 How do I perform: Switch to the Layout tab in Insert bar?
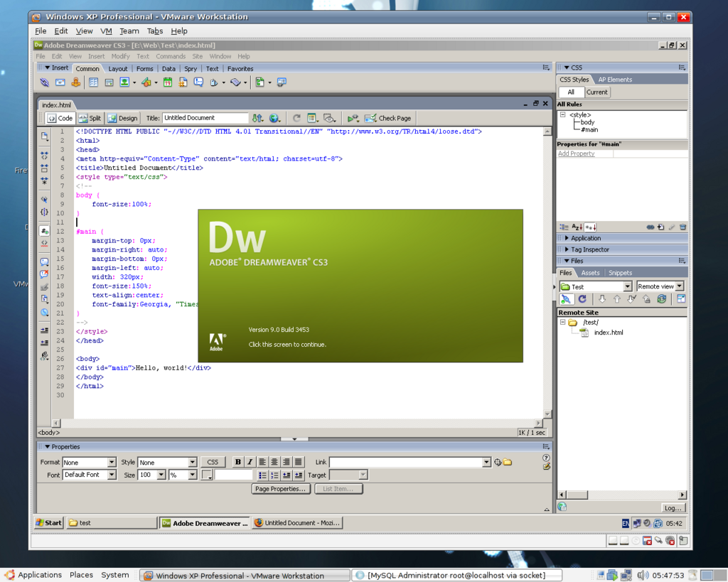point(118,69)
